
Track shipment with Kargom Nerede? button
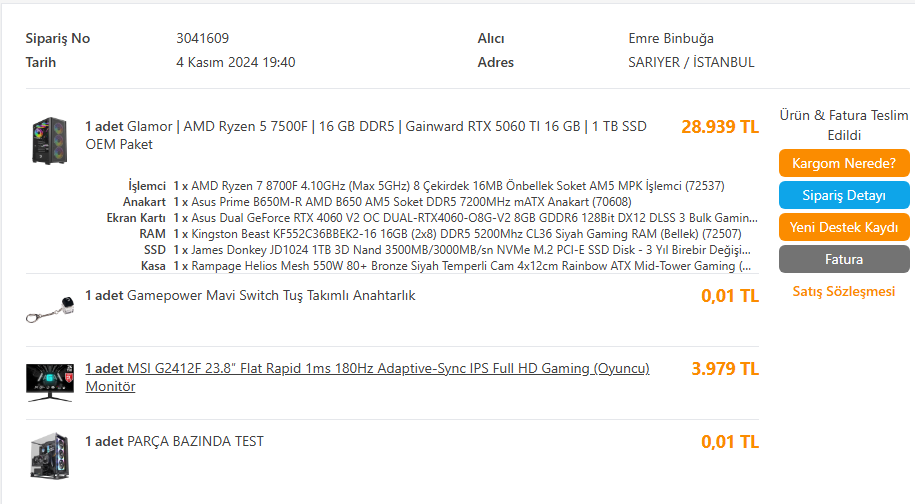[x=844, y=163]
